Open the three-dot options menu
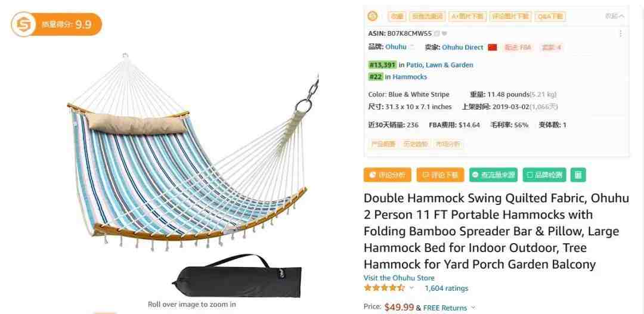The image size is (644, 314). (621, 33)
